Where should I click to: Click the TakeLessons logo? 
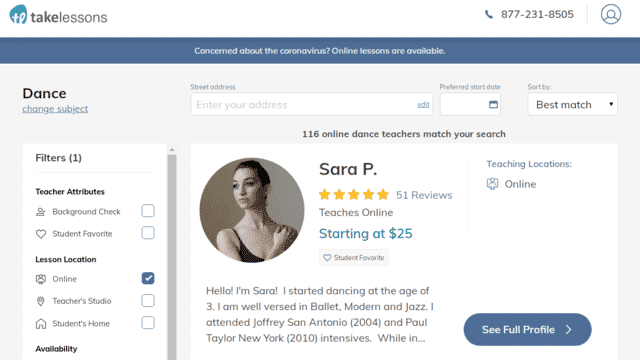pos(58,15)
